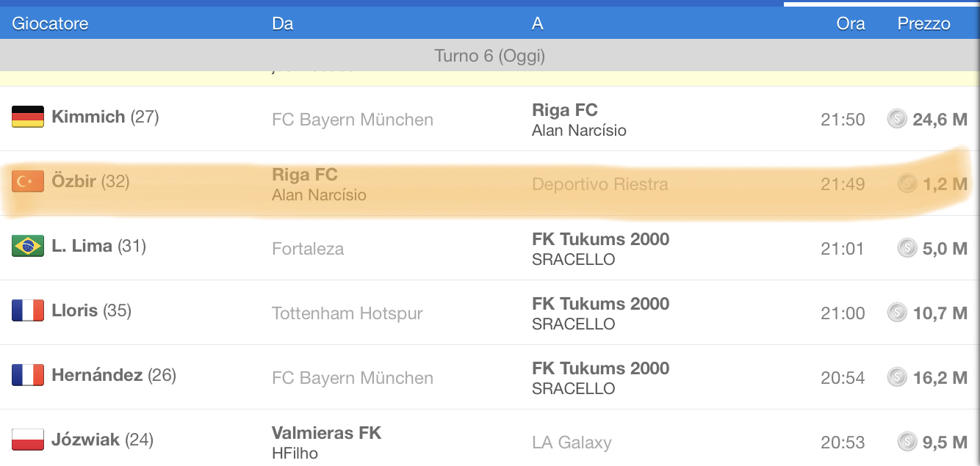Open Valmieras FK club link

[326, 433]
